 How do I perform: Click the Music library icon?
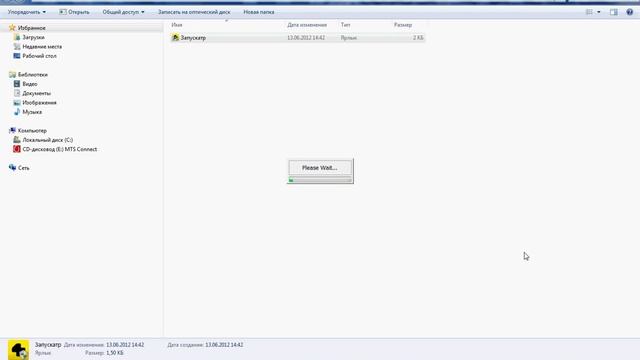point(17,112)
